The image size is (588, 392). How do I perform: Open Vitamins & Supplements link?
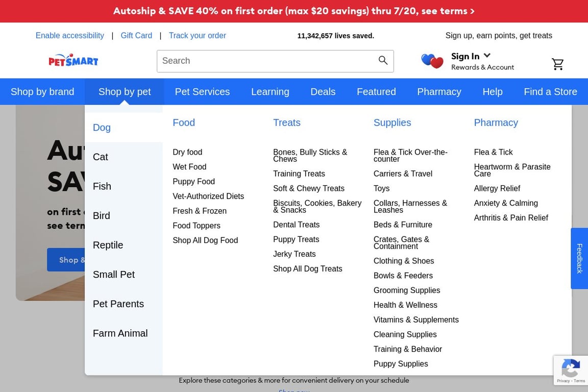[416, 320]
